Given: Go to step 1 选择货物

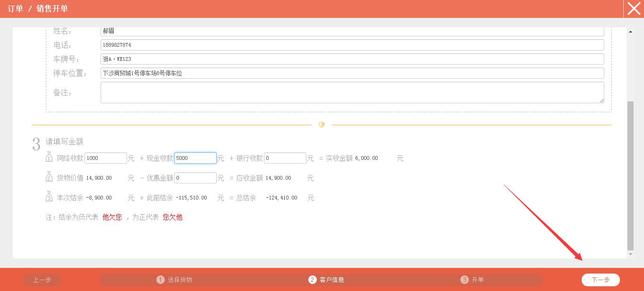Looking at the screenshot, I should point(175,280).
